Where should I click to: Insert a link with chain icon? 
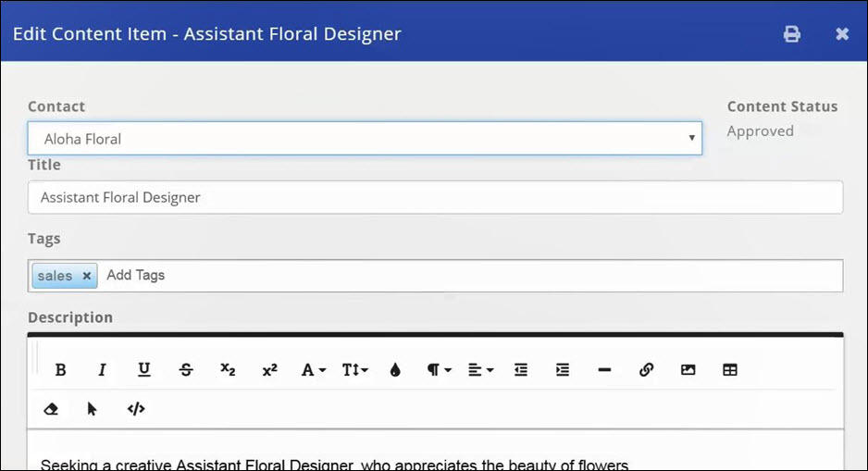pos(646,370)
